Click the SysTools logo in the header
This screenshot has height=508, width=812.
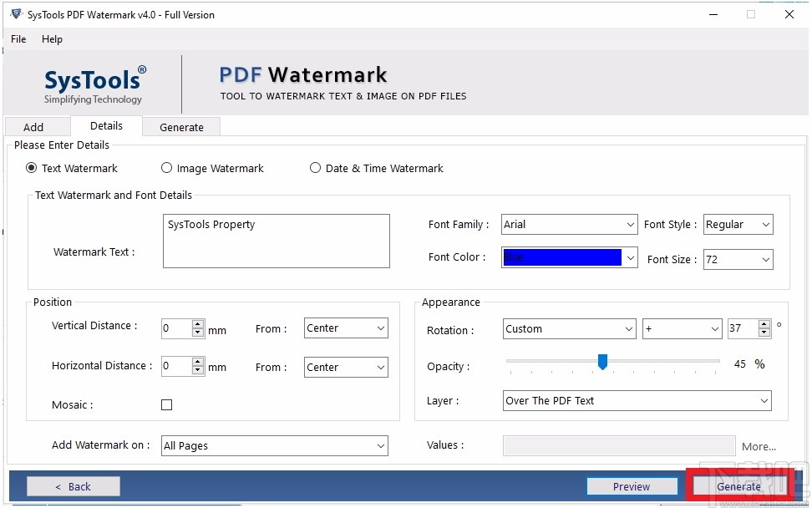coord(94,83)
